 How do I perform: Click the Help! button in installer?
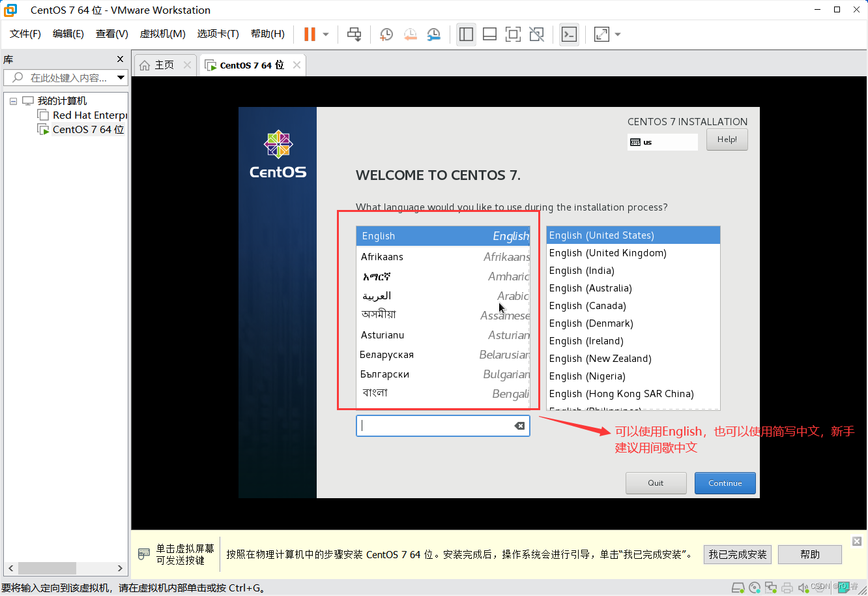click(x=727, y=140)
